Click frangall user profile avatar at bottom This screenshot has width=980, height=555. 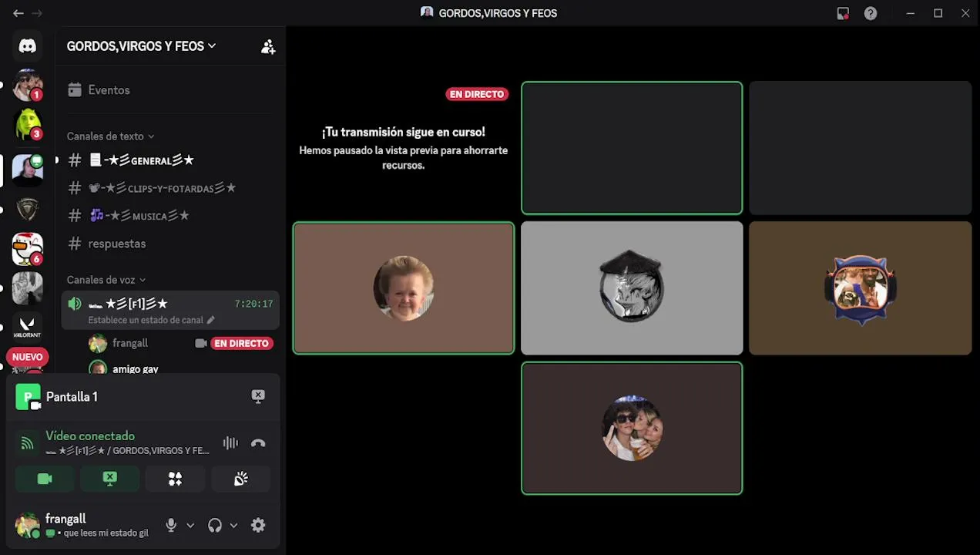pyautogui.click(x=28, y=525)
